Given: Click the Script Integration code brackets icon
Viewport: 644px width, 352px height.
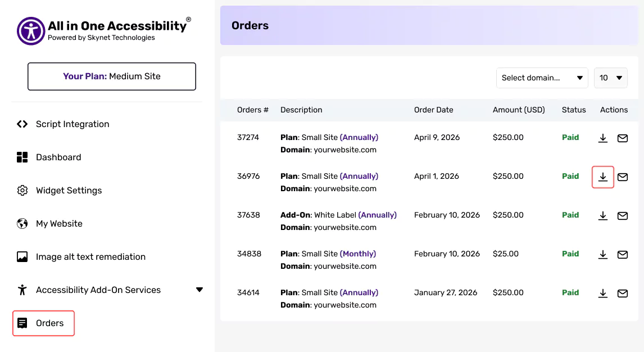Looking at the screenshot, I should pyautogui.click(x=22, y=124).
